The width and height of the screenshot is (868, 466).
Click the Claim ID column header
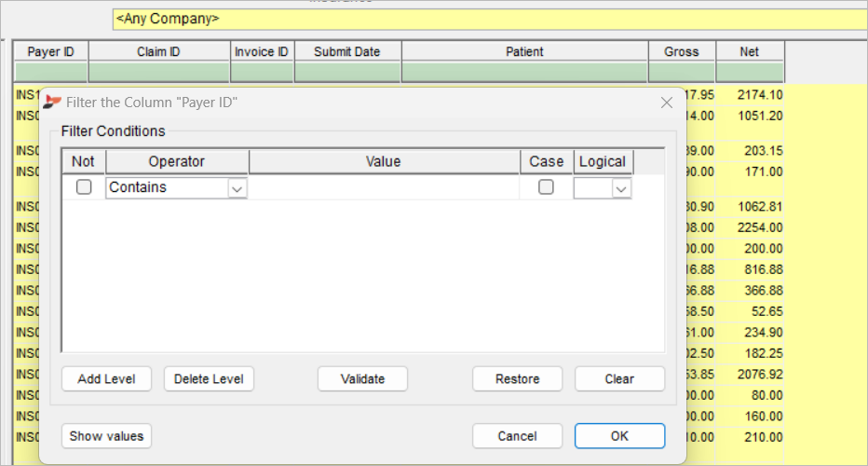(159, 51)
